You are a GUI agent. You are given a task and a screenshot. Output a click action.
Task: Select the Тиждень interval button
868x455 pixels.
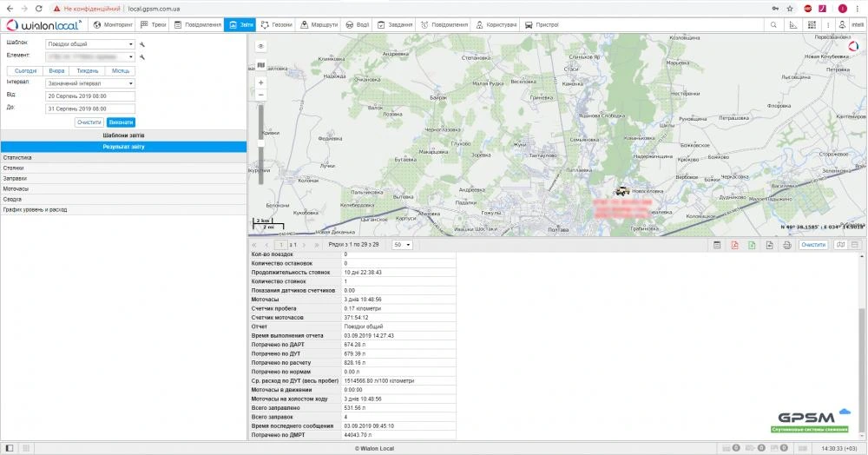click(87, 70)
